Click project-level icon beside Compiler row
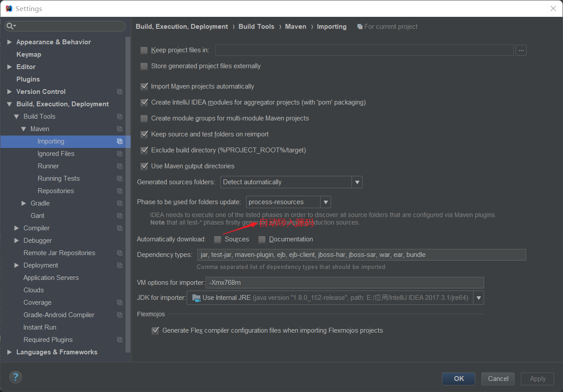The width and height of the screenshot is (563, 392). pyautogui.click(x=120, y=228)
